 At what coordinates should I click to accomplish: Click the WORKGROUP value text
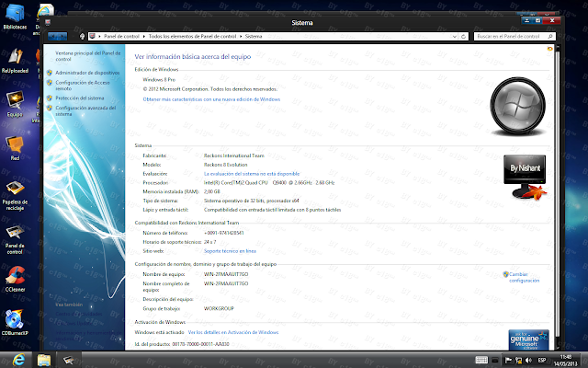219,309
